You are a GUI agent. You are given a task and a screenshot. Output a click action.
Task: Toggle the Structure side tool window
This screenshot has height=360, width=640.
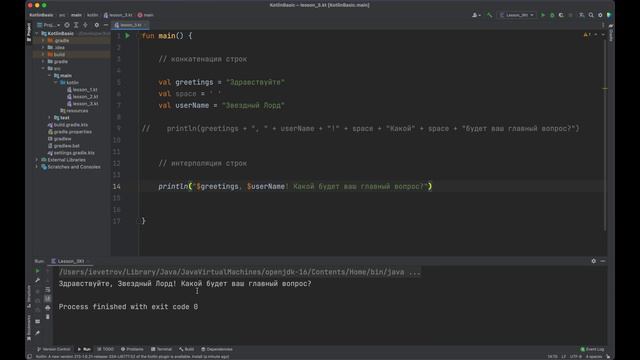[x=29, y=296]
